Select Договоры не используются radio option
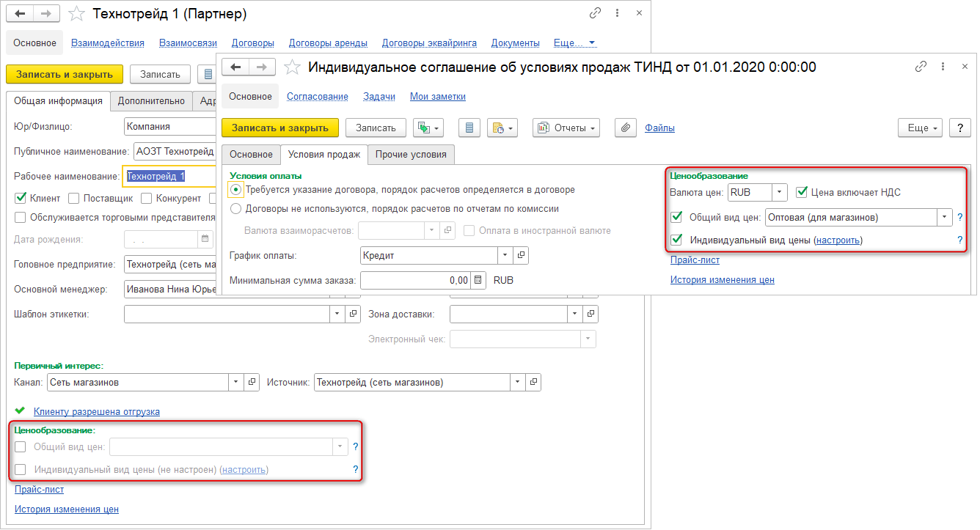 coord(236,208)
